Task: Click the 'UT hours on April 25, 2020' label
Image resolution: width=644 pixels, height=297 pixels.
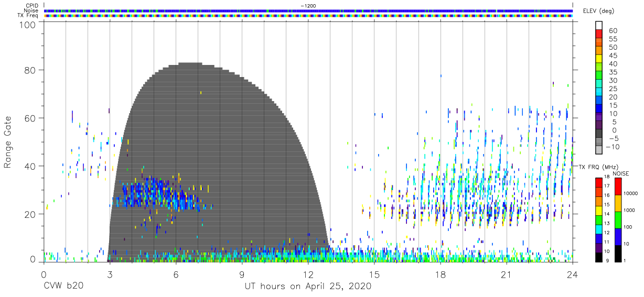Action: pos(308,286)
